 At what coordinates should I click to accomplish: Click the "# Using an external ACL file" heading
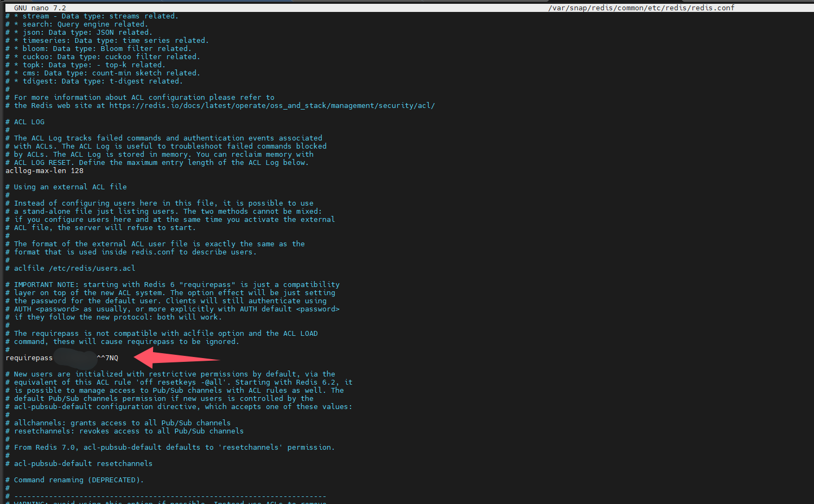pyautogui.click(x=66, y=187)
